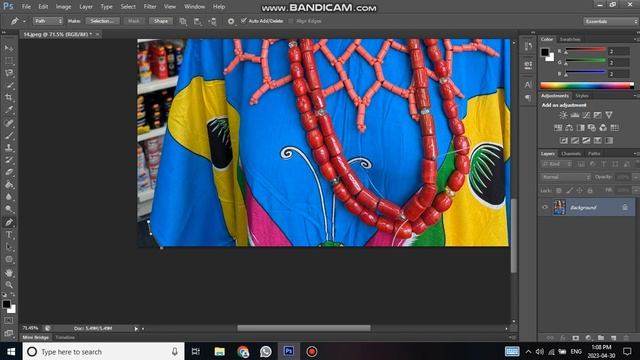Hide the Background layer with eye icon
Viewport: 640px width, 360px height.
pyautogui.click(x=545, y=207)
